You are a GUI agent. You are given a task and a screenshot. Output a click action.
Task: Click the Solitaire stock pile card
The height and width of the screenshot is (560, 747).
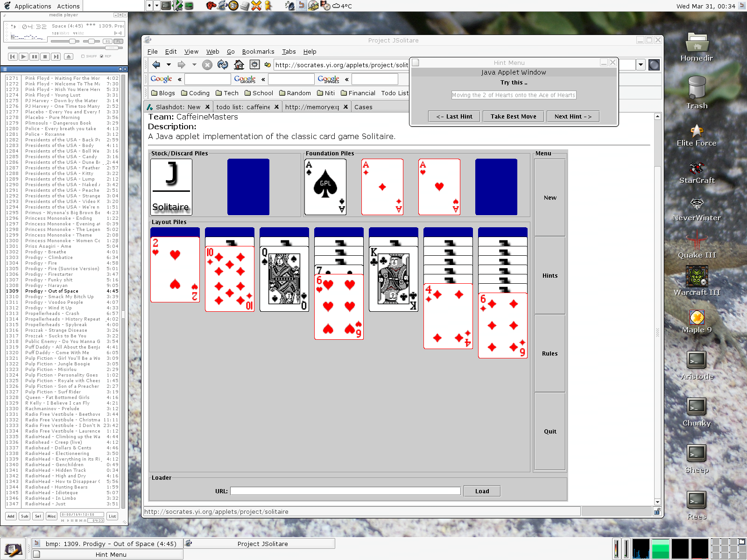(171, 187)
